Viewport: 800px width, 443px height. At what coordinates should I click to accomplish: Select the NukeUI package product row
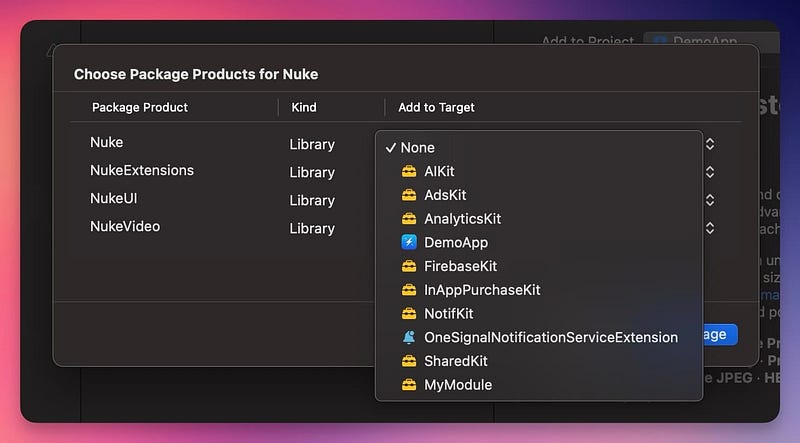click(x=114, y=199)
